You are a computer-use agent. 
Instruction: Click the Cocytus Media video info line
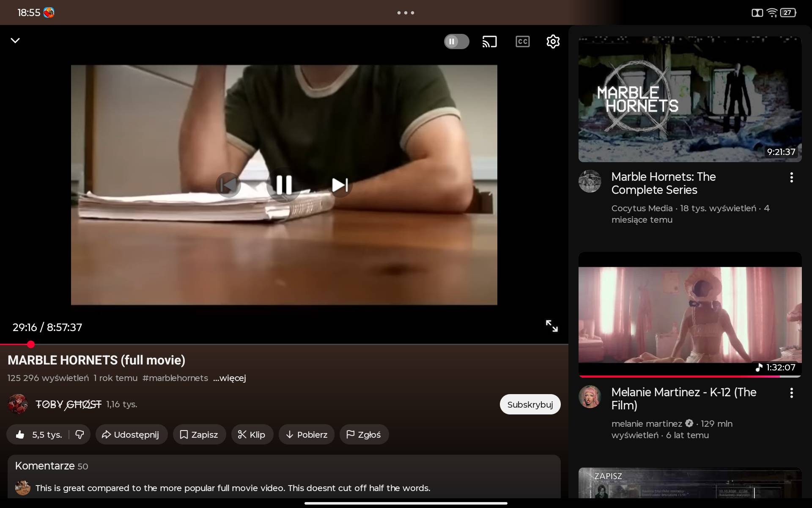[x=691, y=214]
